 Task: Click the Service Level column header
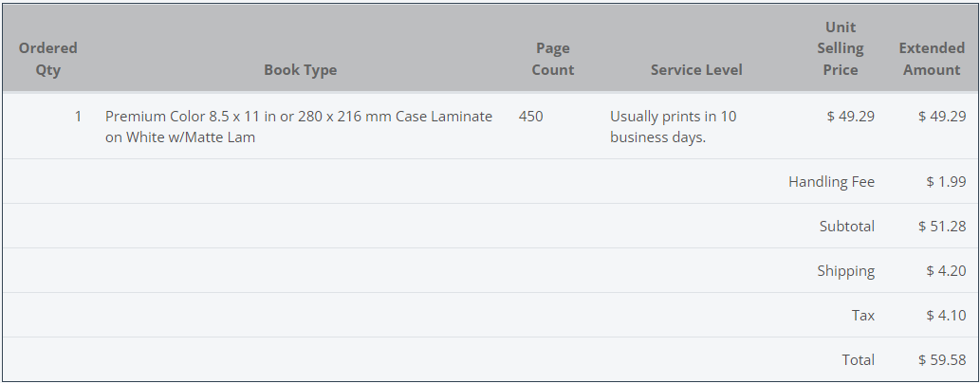696,69
